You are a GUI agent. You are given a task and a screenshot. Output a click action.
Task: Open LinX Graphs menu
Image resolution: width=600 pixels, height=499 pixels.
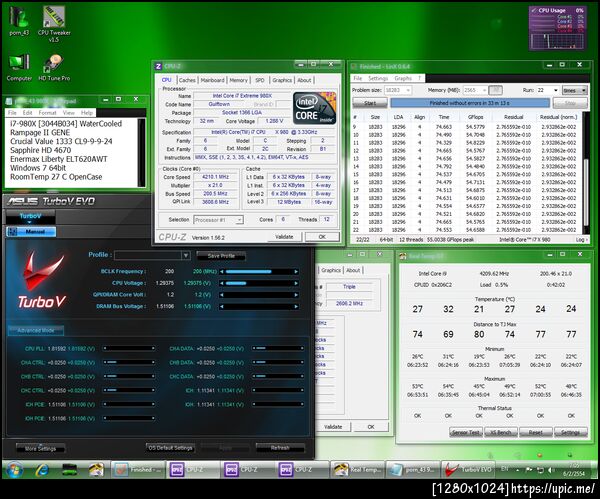coord(403,78)
